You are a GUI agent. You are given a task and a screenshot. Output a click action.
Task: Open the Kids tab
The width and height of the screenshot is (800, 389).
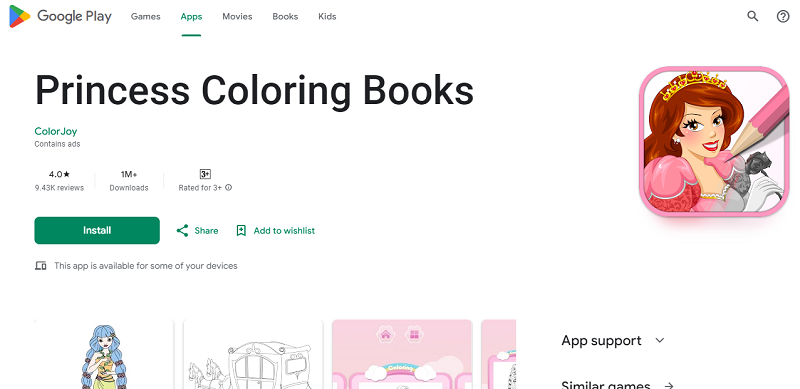point(327,16)
